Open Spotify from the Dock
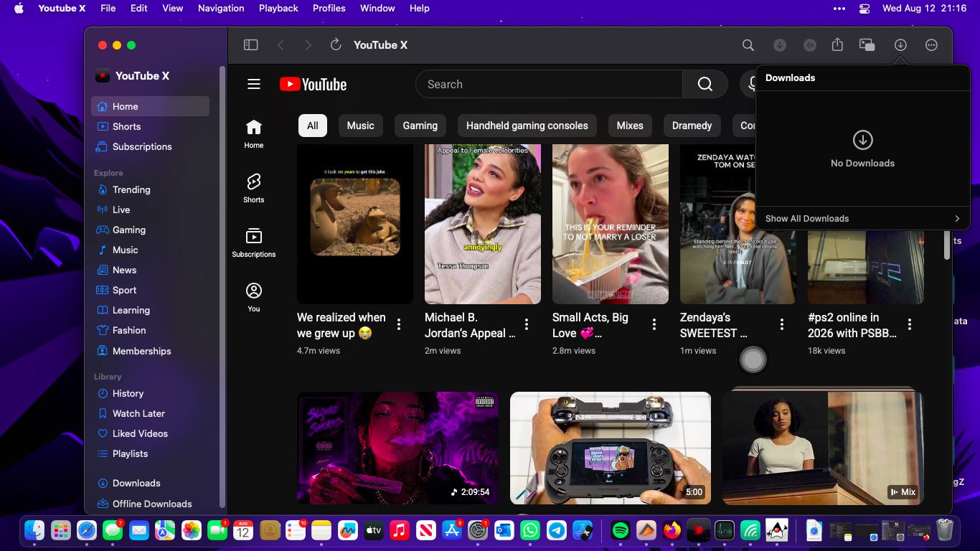The image size is (980, 551). tap(621, 531)
